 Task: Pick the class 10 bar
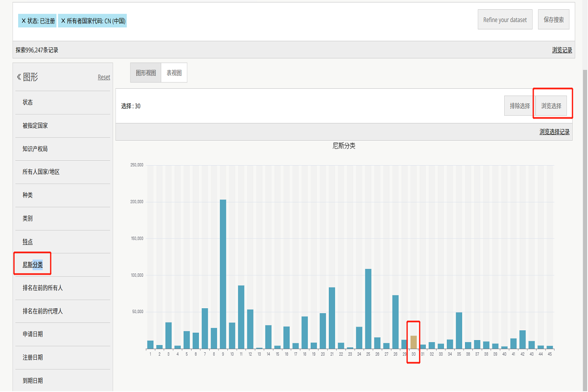[232, 336]
